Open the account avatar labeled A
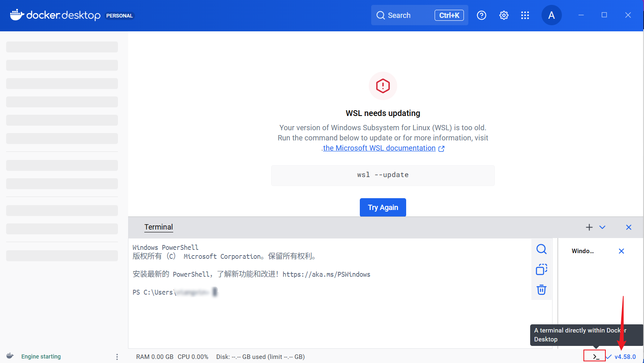 point(552,15)
